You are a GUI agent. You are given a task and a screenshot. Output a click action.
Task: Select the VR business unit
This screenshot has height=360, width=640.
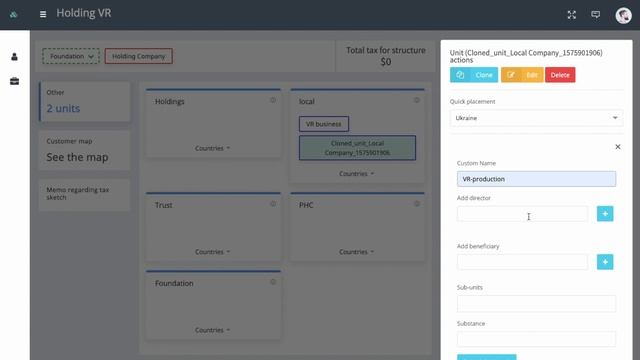[x=324, y=124]
